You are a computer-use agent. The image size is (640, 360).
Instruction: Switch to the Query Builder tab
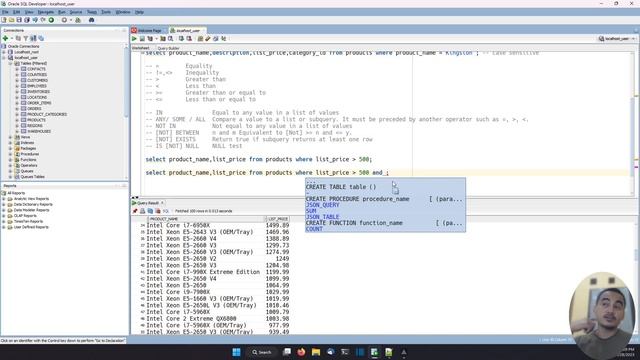tap(168, 48)
